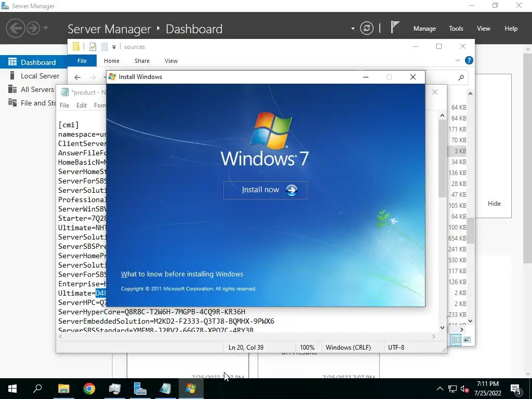
Task: Click the 654 KB file size entry
Action: [457, 238]
